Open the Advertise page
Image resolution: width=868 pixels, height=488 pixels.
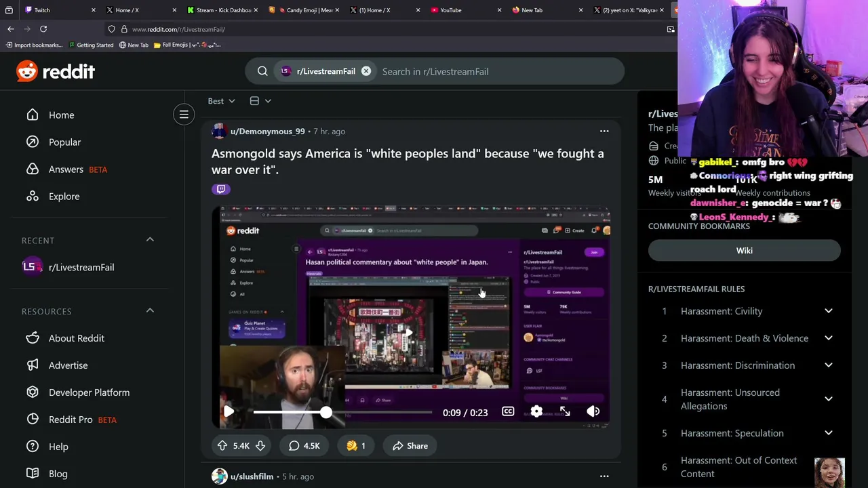pos(68,365)
